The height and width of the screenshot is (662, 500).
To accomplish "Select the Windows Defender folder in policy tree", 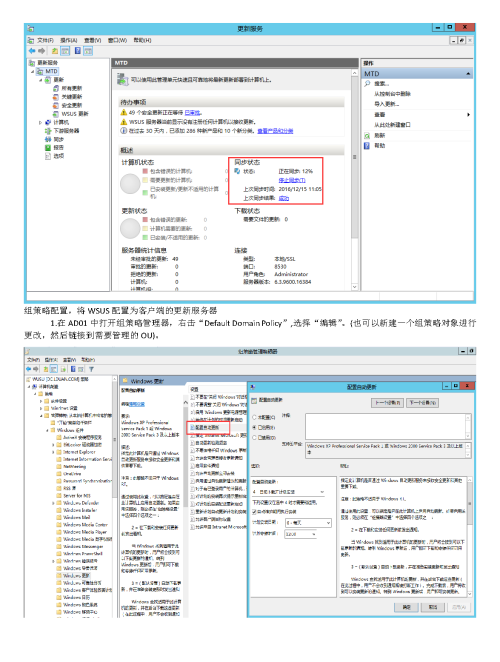I will coord(80,503).
